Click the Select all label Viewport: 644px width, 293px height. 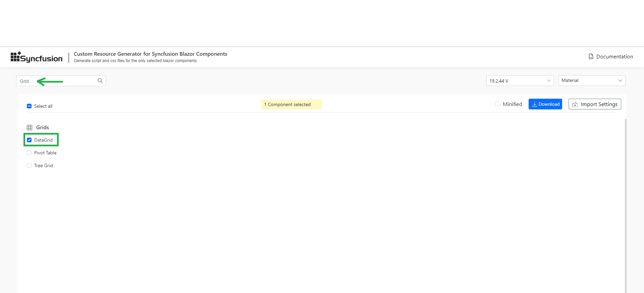point(43,106)
